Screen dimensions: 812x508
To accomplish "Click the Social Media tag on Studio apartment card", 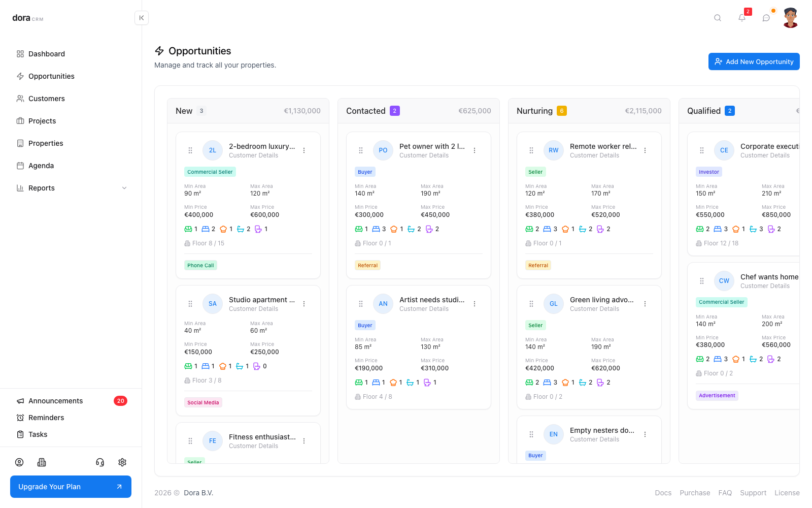I will click(x=203, y=402).
